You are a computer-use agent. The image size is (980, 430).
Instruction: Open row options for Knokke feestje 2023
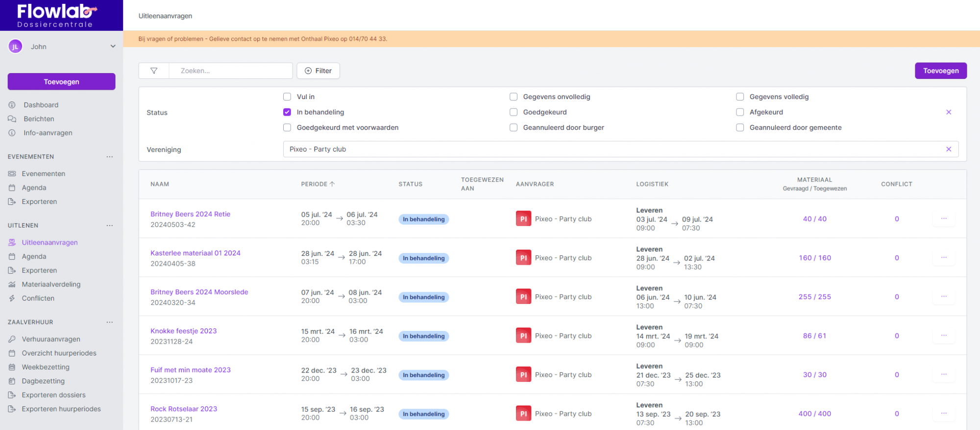click(x=944, y=336)
